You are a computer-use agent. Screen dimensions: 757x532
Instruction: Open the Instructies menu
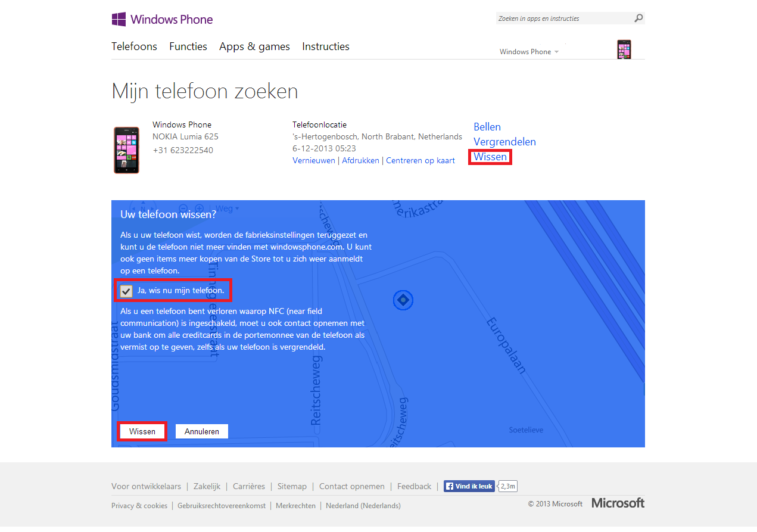326,46
